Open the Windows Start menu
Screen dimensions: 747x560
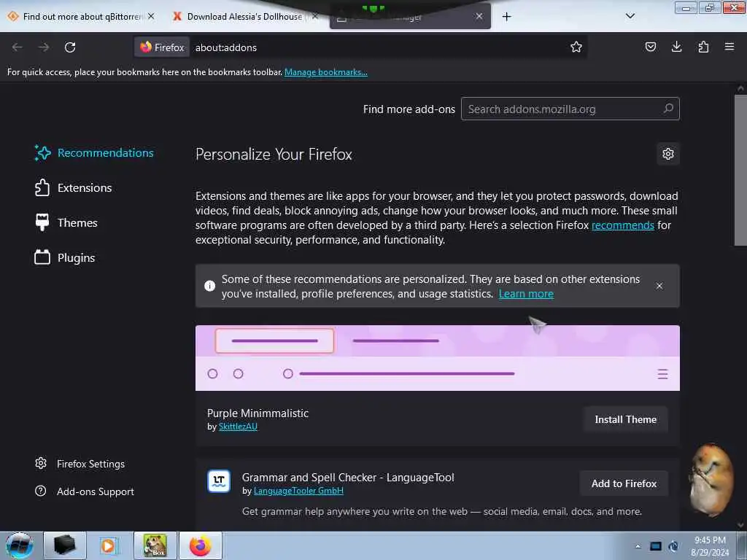point(19,545)
